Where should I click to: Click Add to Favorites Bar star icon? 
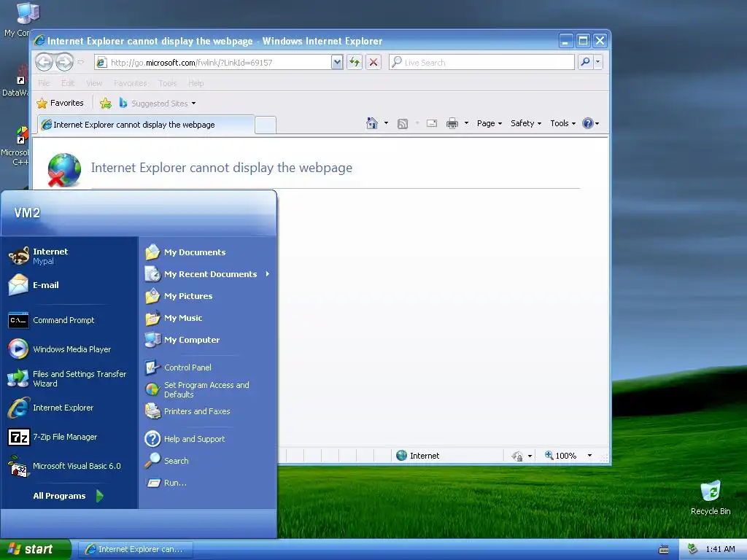tap(106, 103)
